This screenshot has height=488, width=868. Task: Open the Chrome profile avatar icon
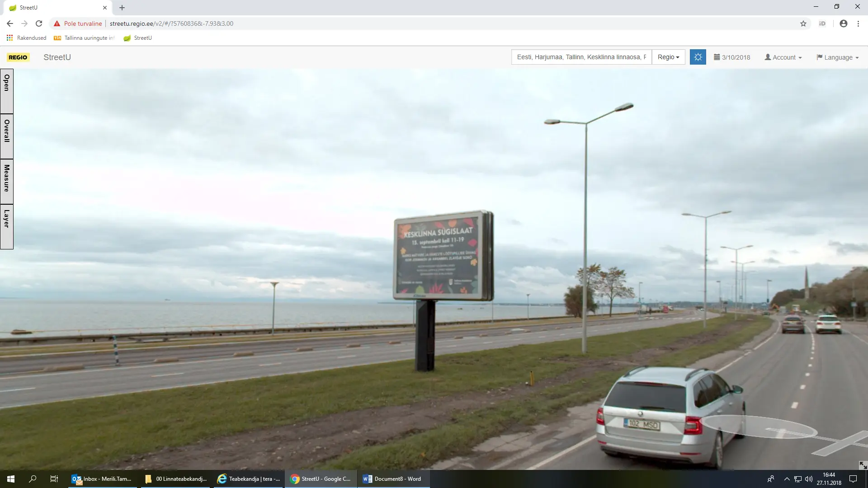pyautogui.click(x=843, y=23)
